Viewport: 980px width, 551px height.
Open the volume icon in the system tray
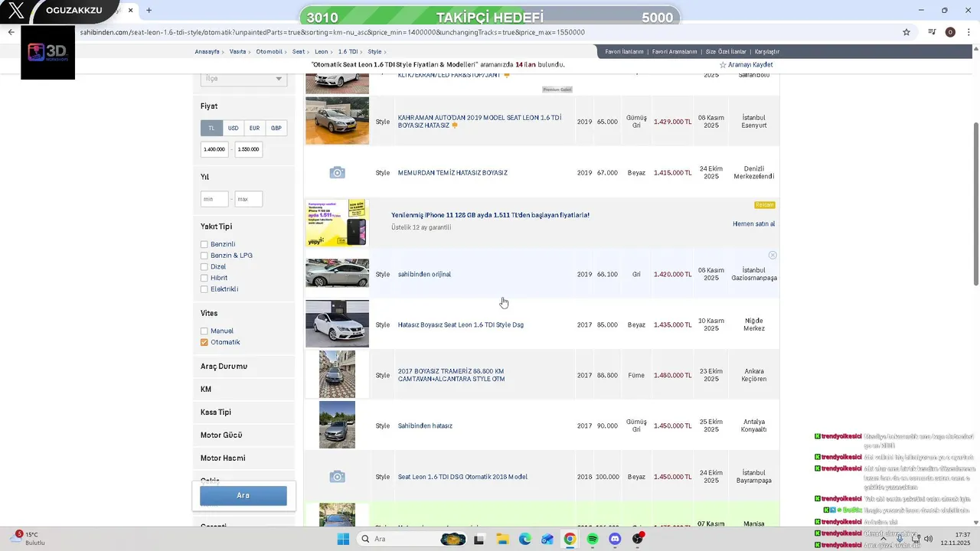(929, 539)
